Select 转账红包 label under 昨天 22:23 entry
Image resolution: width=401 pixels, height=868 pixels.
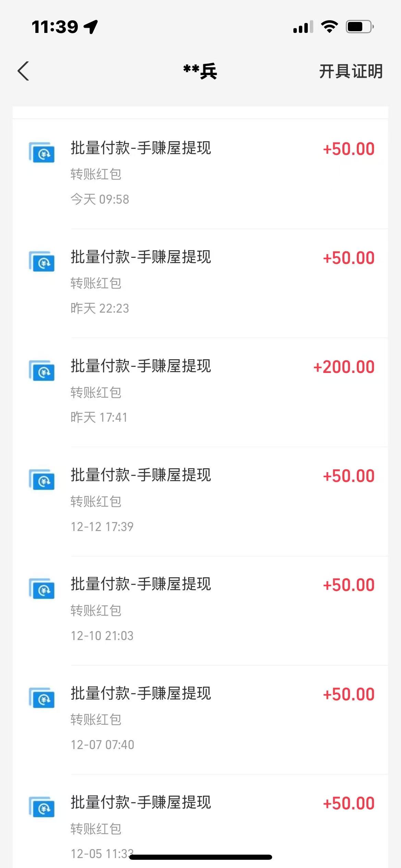(x=96, y=283)
